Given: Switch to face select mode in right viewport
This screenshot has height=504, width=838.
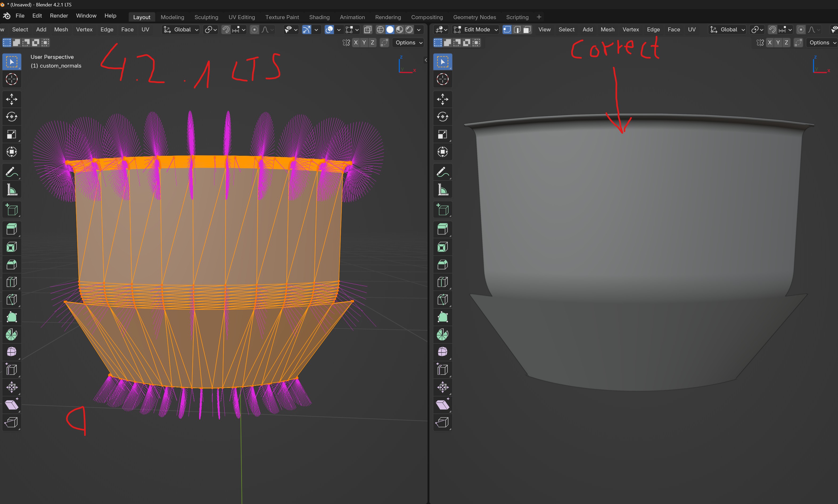Looking at the screenshot, I should tap(527, 30).
